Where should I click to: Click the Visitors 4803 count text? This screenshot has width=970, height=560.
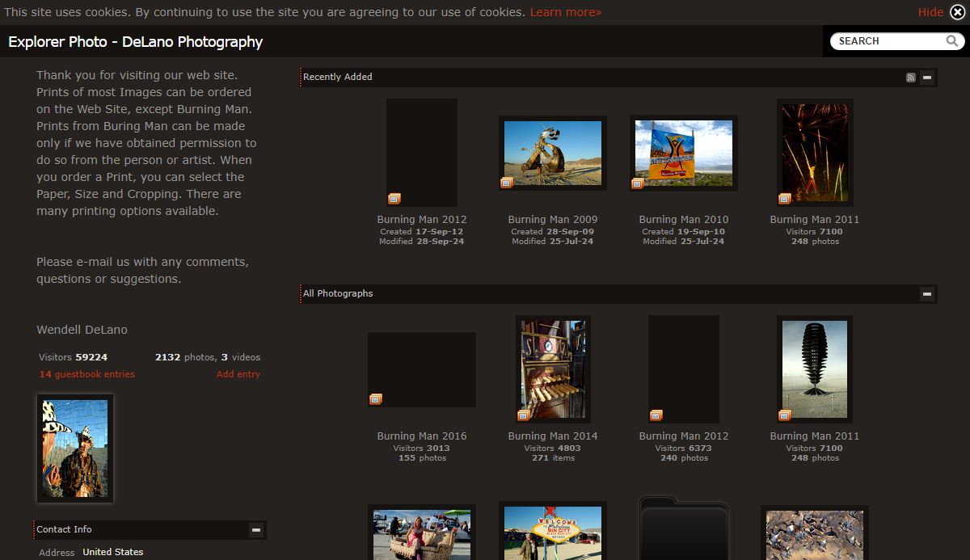coord(553,448)
